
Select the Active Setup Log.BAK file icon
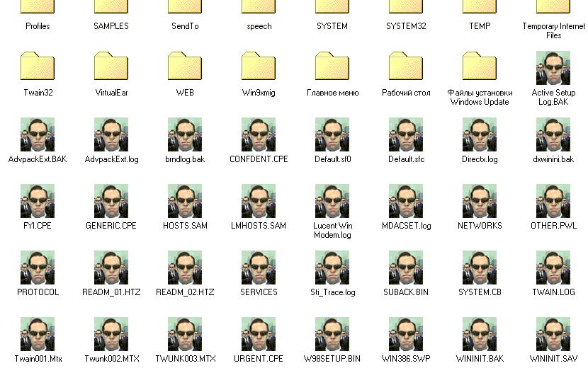(x=553, y=68)
